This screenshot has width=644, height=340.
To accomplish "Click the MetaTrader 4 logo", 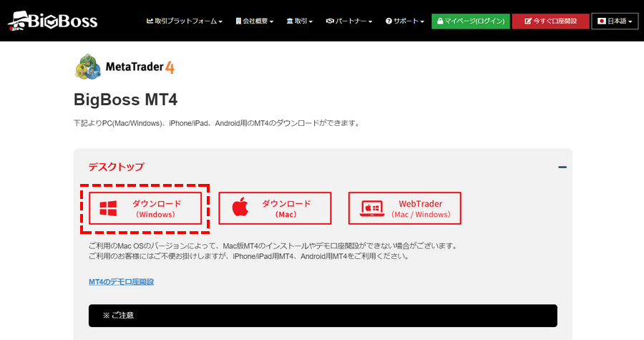I will (125, 67).
